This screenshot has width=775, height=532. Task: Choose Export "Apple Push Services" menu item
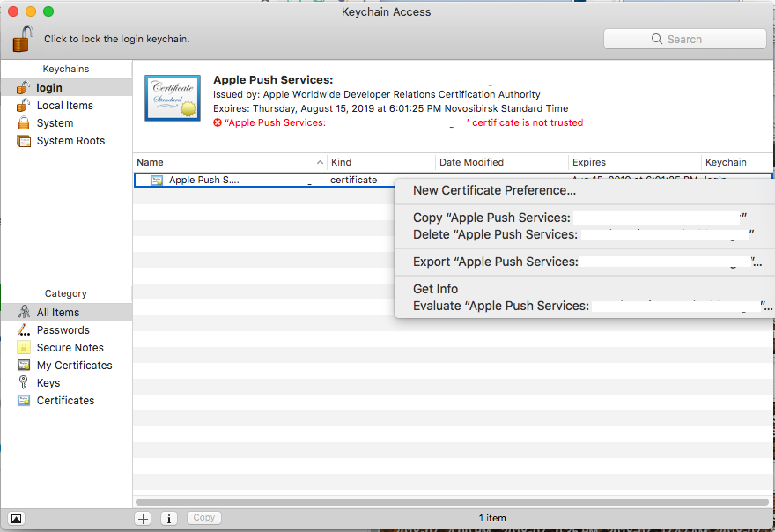coord(584,262)
